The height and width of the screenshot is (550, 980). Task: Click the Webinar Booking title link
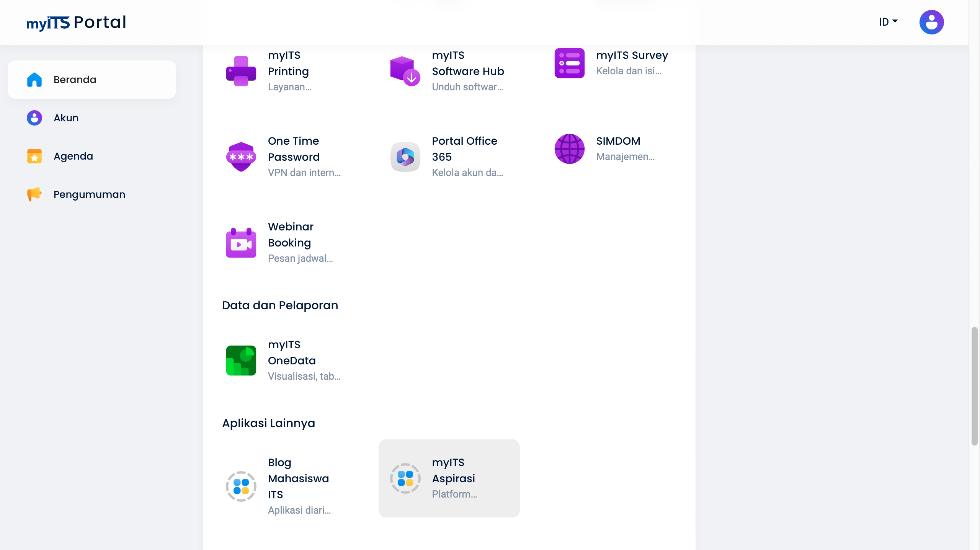291,235
